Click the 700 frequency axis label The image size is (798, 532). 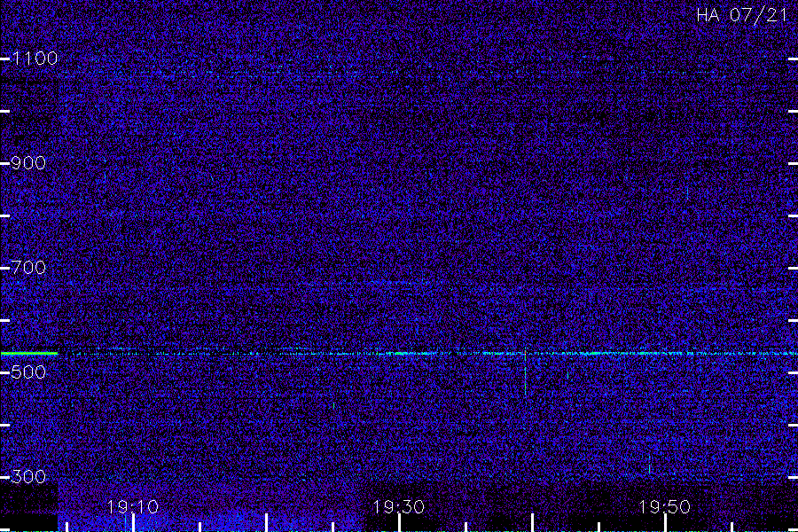click(28, 268)
